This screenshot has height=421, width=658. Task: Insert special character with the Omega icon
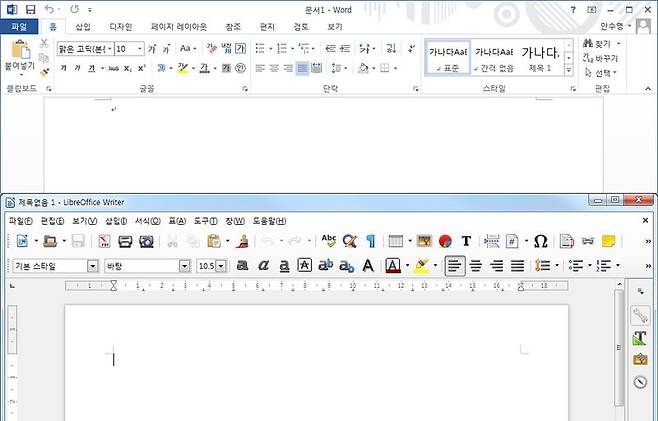[540, 241]
